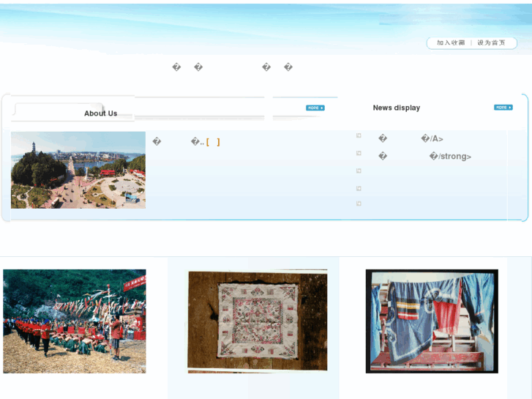This screenshot has height=399, width=532.
Task: Open the embroidered cloth photo thumbnail
Action: tap(258, 320)
